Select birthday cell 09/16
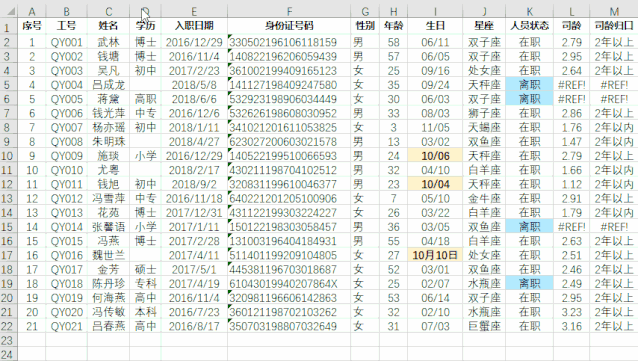This screenshot has width=638, height=361. click(x=435, y=71)
